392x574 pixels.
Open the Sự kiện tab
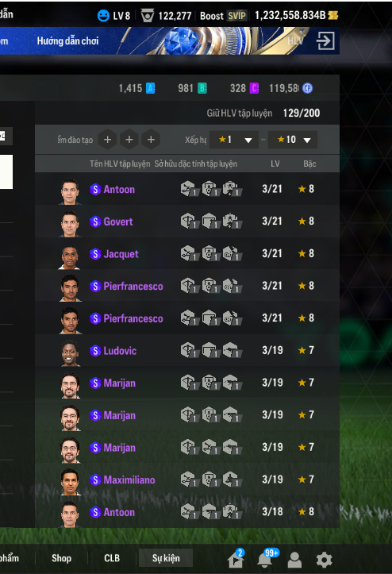(166, 558)
